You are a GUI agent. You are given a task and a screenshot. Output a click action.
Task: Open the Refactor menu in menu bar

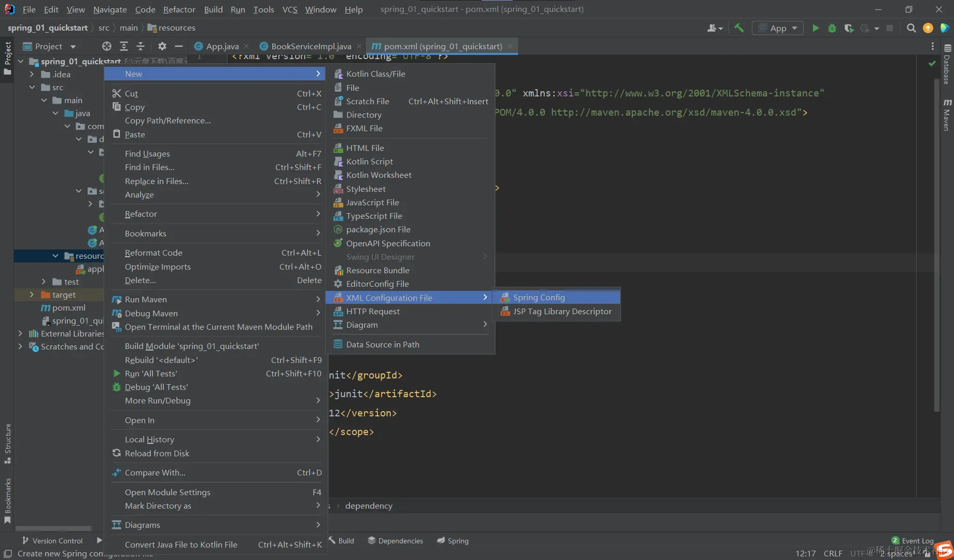click(x=179, y=9)
